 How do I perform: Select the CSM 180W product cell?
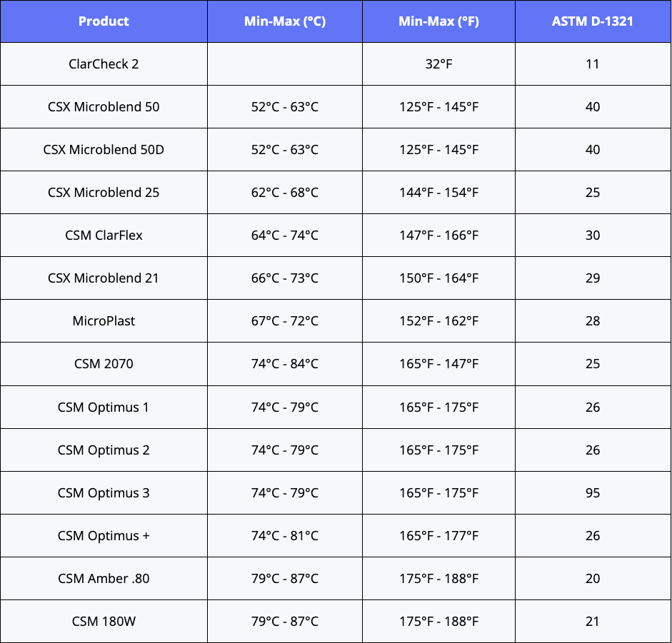[104, 622]
